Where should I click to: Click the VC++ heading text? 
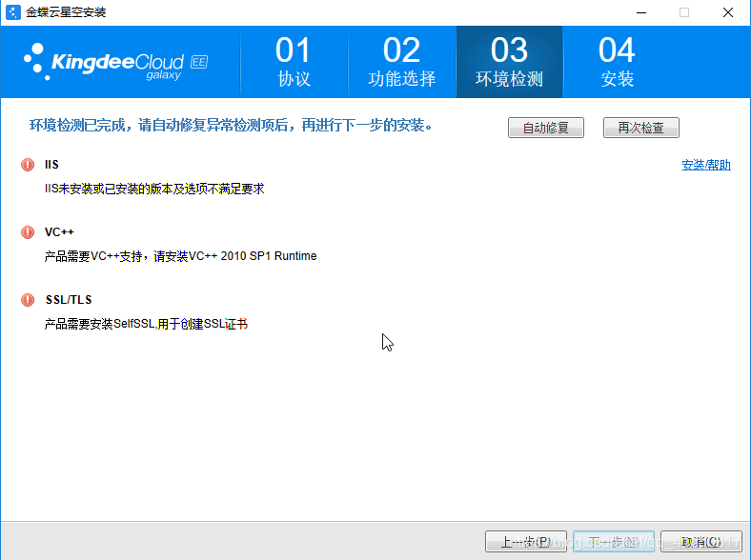tap(59, 232)
